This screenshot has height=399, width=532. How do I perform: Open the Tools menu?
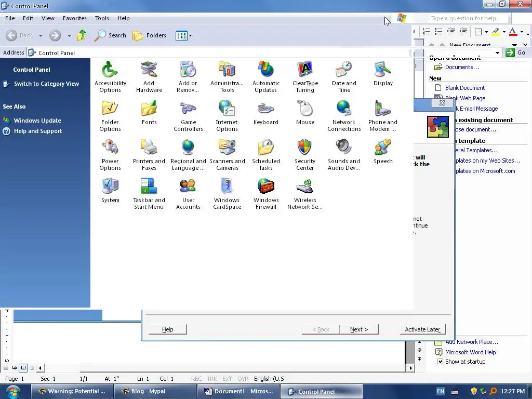[x=102, y=18]
